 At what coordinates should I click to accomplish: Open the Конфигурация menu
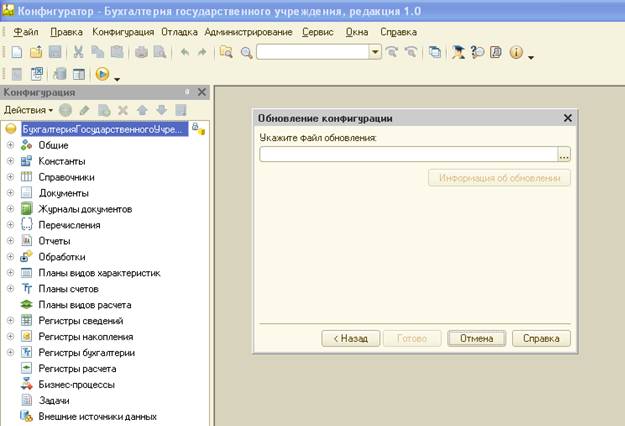pos(123,32)
